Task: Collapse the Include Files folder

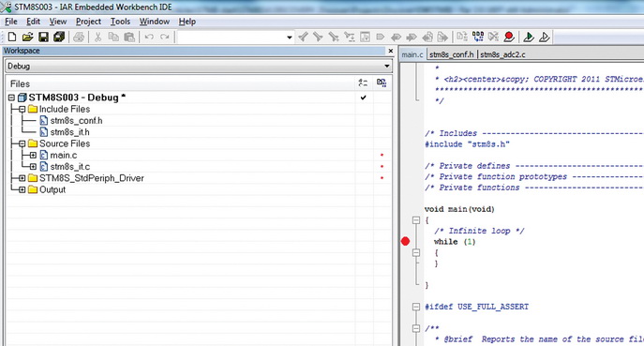Action: pyautogui.click(x=22, y=109)
